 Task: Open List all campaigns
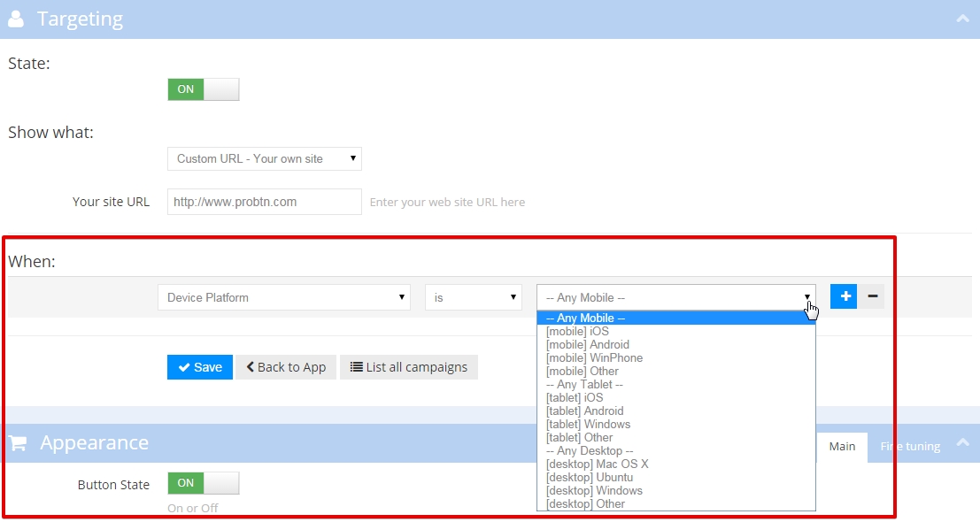point(409,367)
